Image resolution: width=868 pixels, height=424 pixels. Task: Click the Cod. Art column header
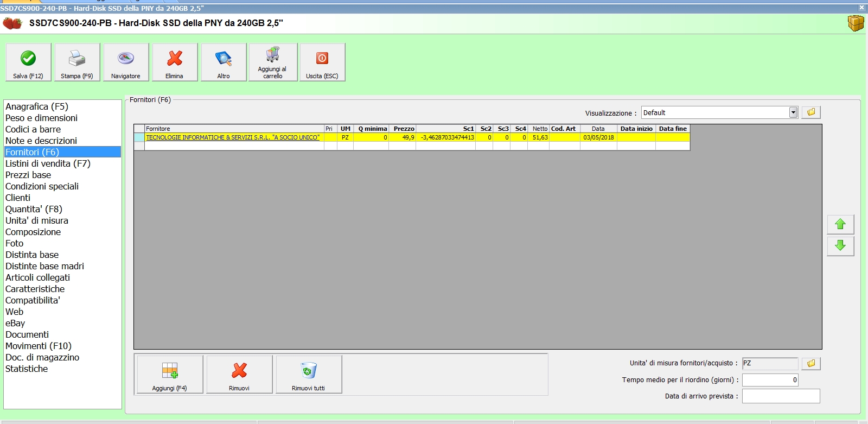(565, 129)
